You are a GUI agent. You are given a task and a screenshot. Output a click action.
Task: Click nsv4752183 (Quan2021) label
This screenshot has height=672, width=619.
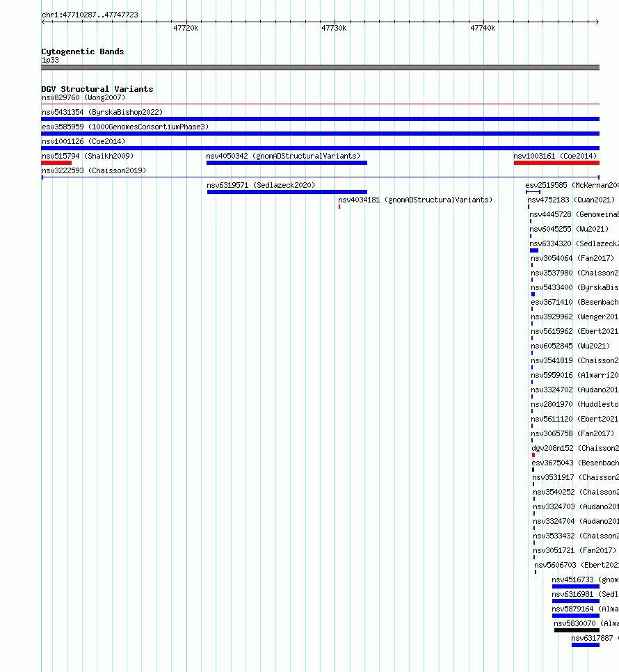click(570, 200)
